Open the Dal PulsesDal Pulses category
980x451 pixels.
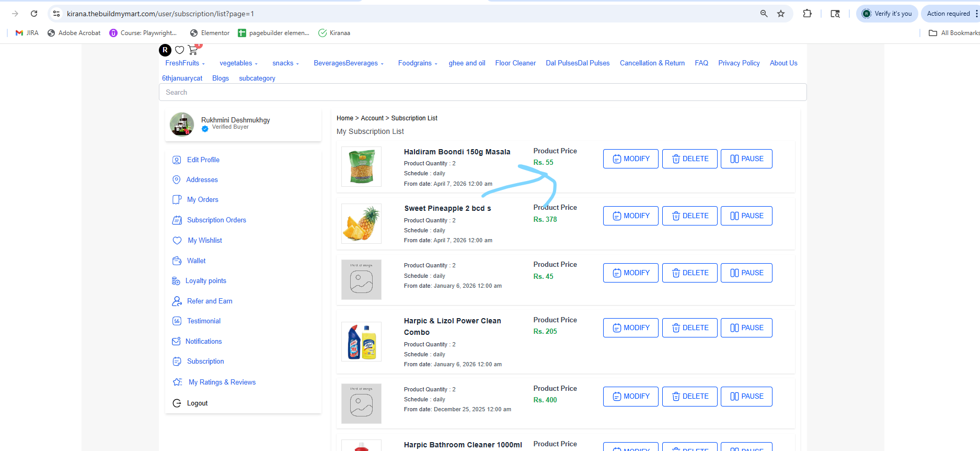(578, 63)
